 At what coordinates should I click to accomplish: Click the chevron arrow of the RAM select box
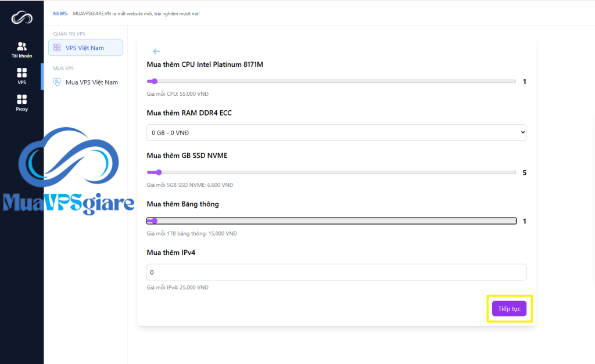pyautogui.click(x=522, y=132)
